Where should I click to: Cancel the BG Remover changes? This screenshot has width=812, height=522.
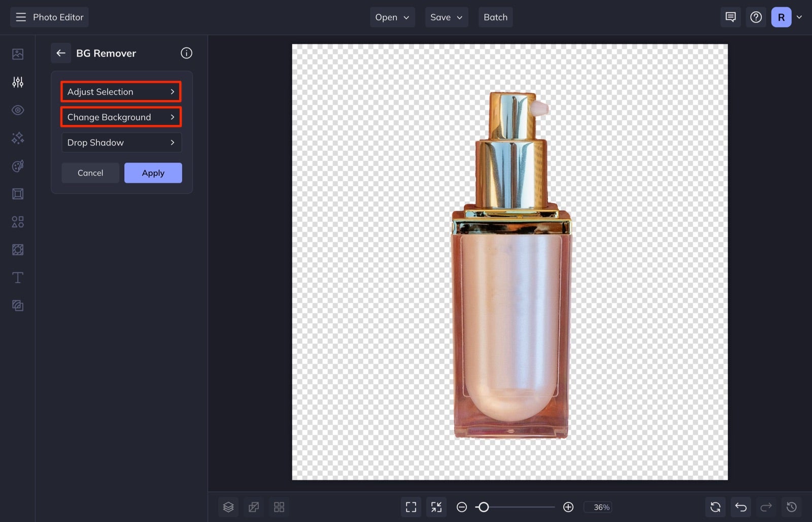point(90,173)
